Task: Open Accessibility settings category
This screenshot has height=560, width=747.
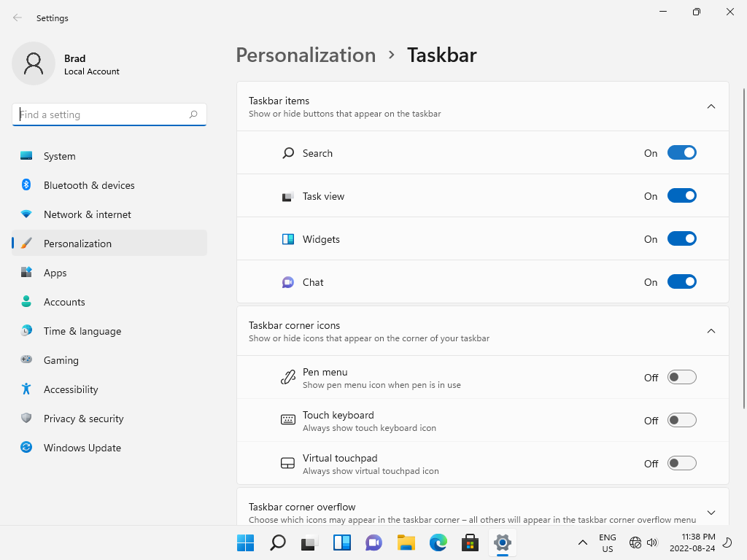Action: pos(109,389)
